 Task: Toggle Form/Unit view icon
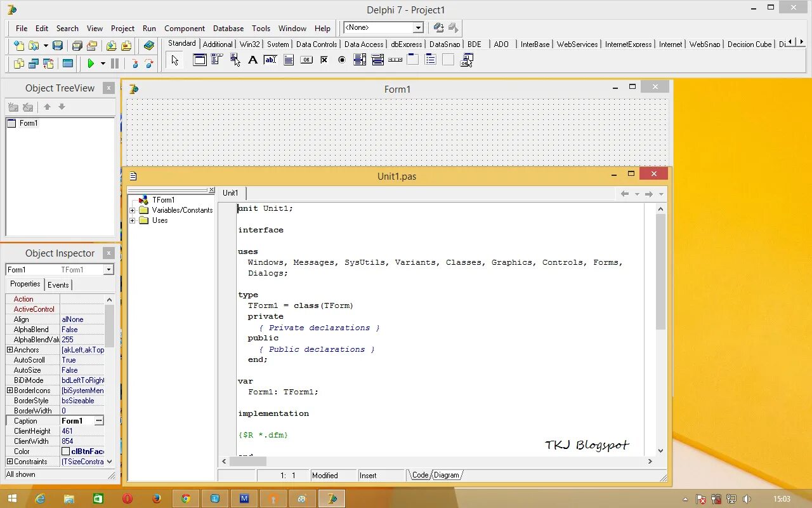tap(48, 63)
